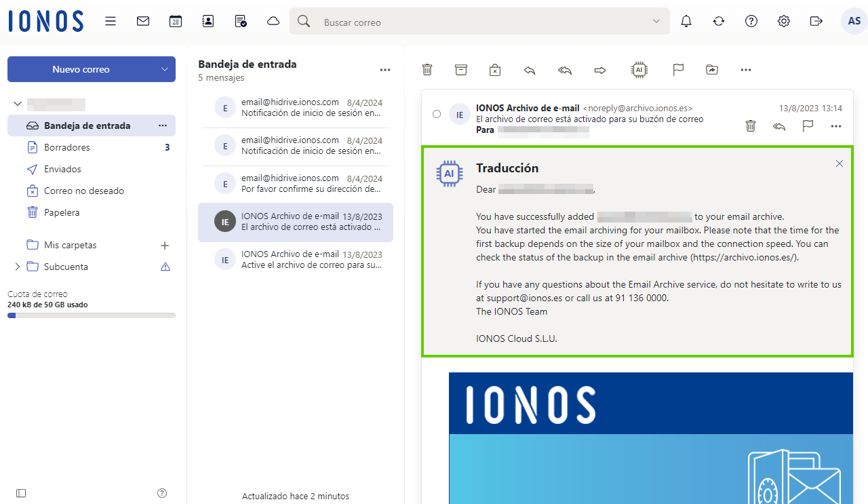Open Correo no deseado folder

coord(92,191)
